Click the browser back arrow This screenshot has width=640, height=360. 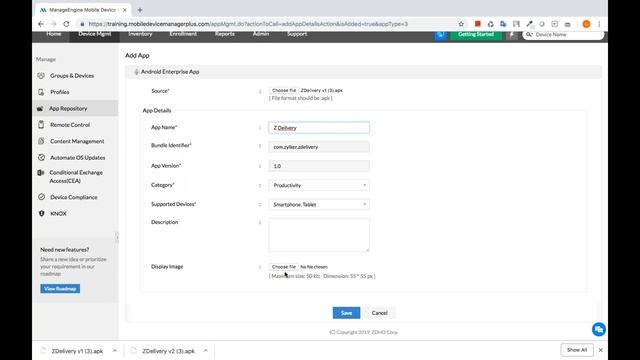pyautogui.click(x=41, y=24)
